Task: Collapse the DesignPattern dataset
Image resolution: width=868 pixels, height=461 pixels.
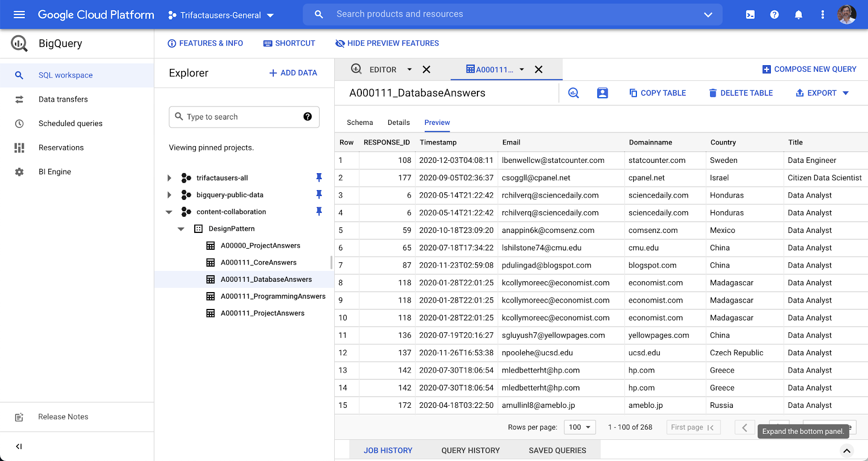Action: [x=181, y=229]
